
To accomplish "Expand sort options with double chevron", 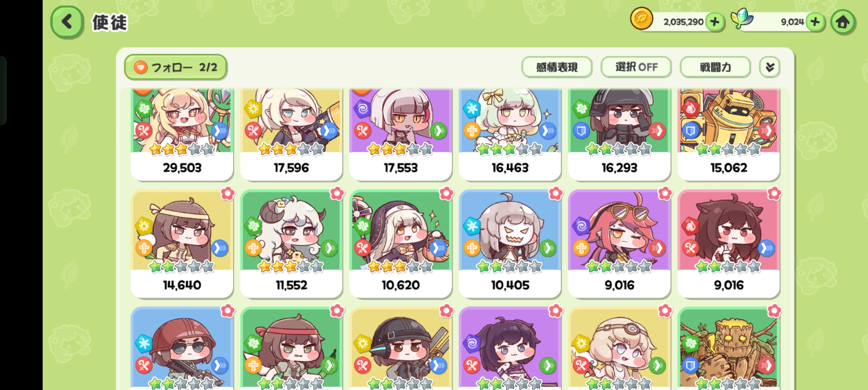I will point(770,67).
